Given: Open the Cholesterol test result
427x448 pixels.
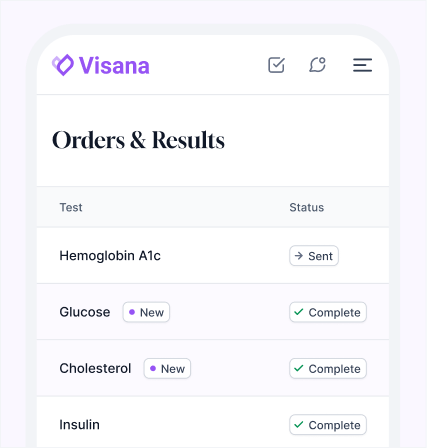Looking at the screenshot, I should pyautogui.click(x=213, y=368).
